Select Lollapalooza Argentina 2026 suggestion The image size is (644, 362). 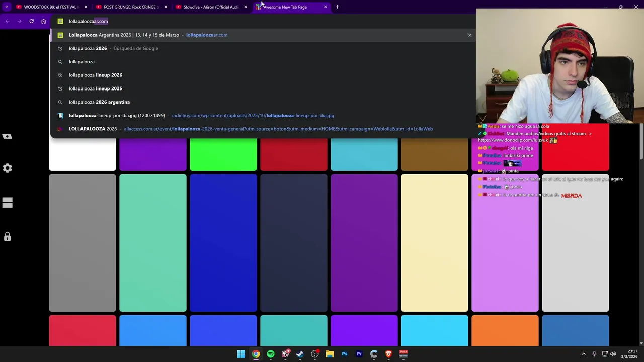point(263,35)
